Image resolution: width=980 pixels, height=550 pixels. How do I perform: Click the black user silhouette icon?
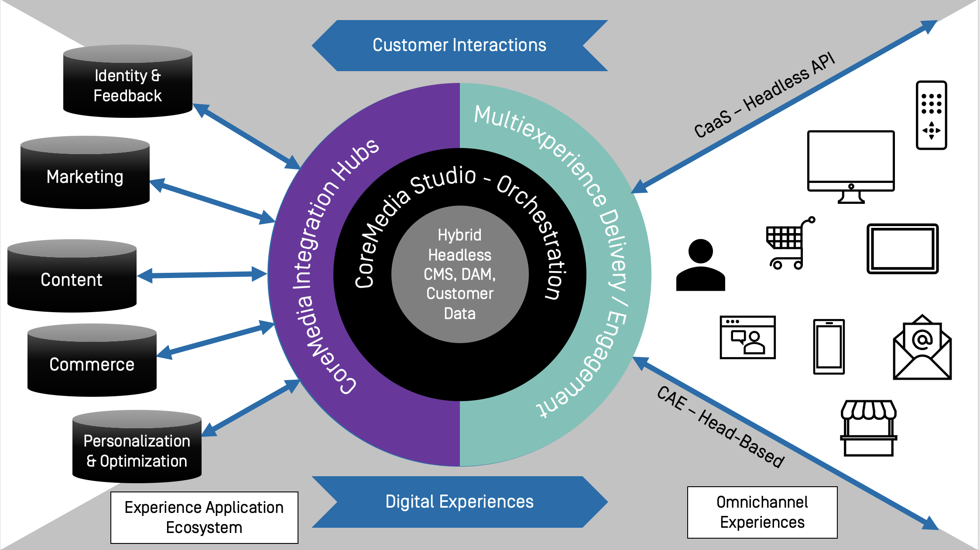pos(700,265)
